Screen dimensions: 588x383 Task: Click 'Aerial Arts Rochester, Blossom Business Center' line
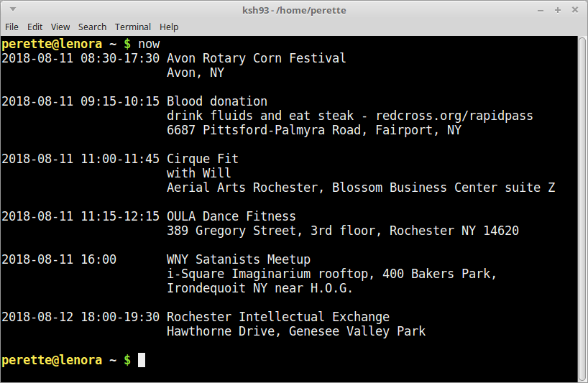[361, 188]
